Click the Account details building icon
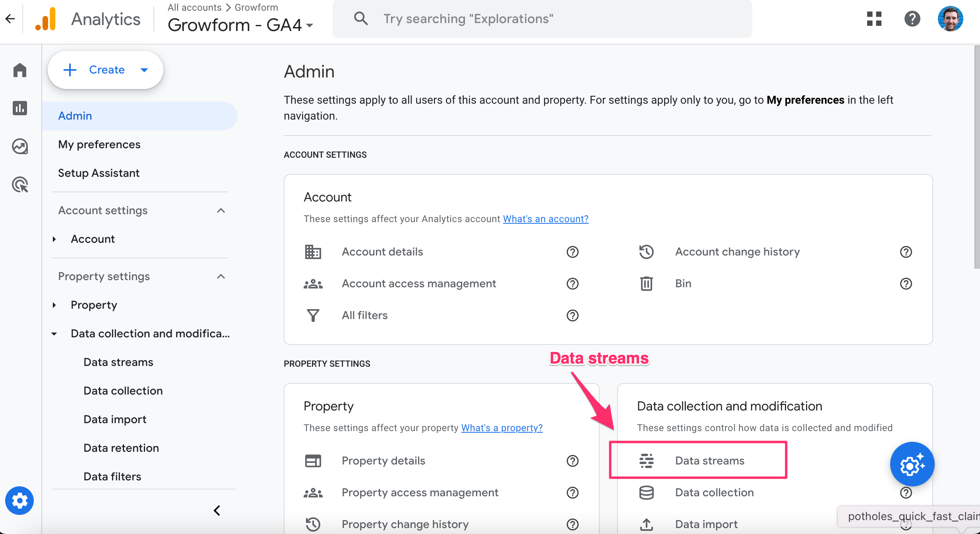 point(313,252)
